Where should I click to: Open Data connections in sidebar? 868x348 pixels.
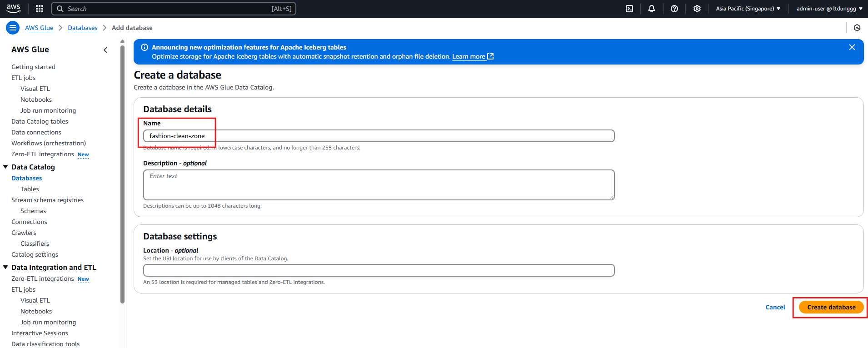pyautogui.click(x=36, y=132)
